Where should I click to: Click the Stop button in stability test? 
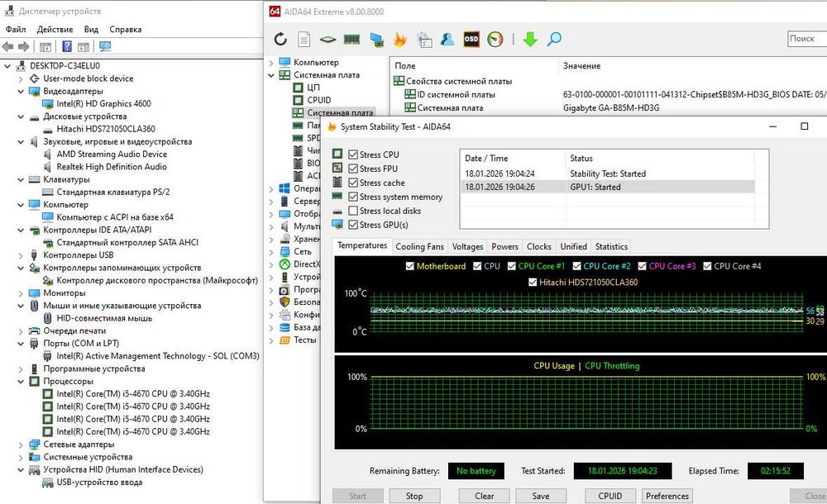414,496
